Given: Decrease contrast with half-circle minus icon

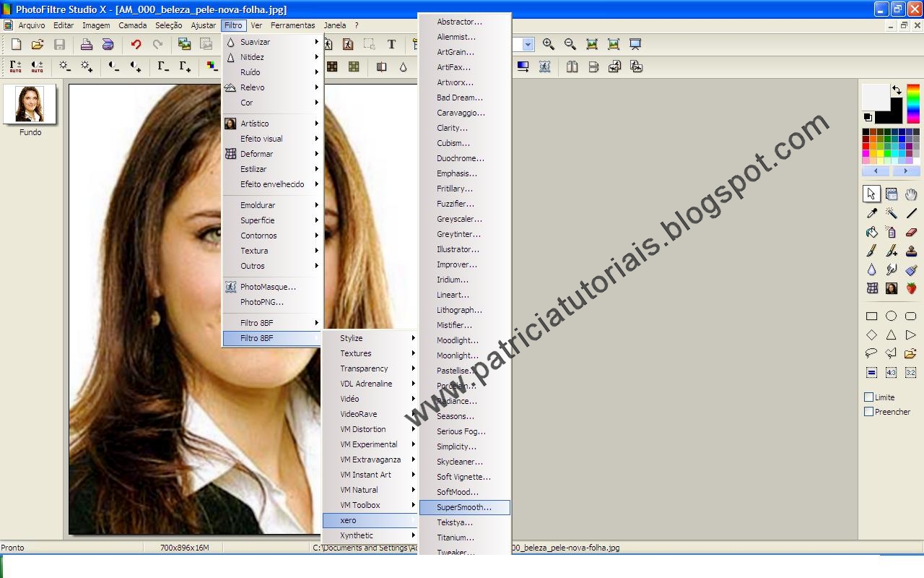Looking at the screenshot, I should [114, 66].
